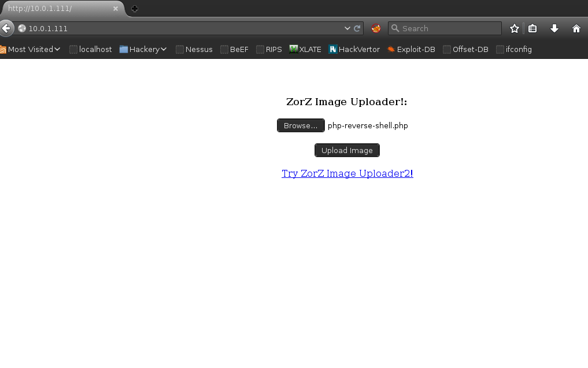588x368 pixels.
Task: Click the bookmark star icon
Action: [514, 28]
